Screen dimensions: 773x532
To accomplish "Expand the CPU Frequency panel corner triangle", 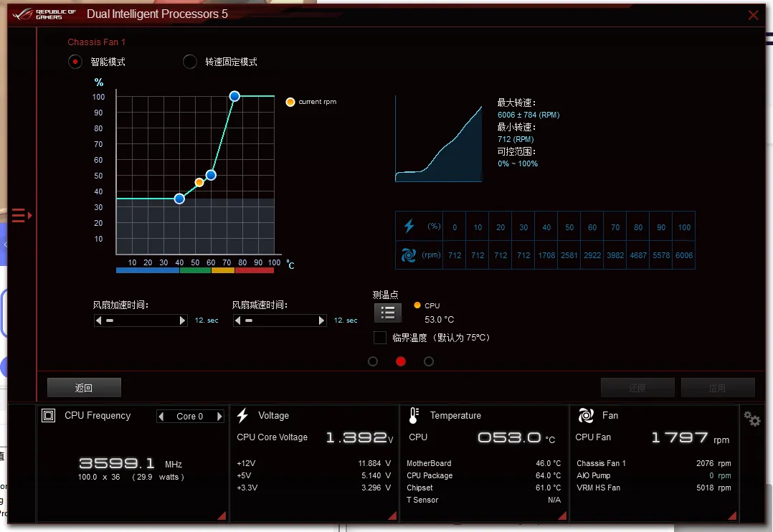I will (222, 516).
